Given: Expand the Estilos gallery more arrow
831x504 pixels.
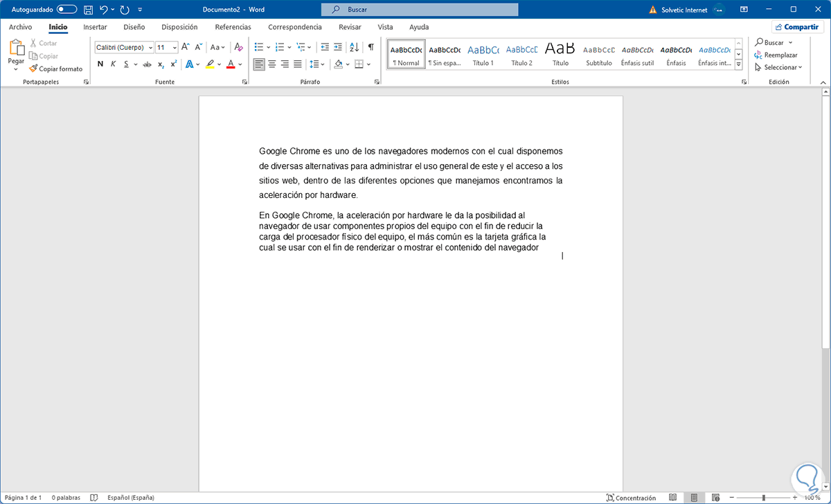Looking at the screenshot, I should click(x=738, y=64).
